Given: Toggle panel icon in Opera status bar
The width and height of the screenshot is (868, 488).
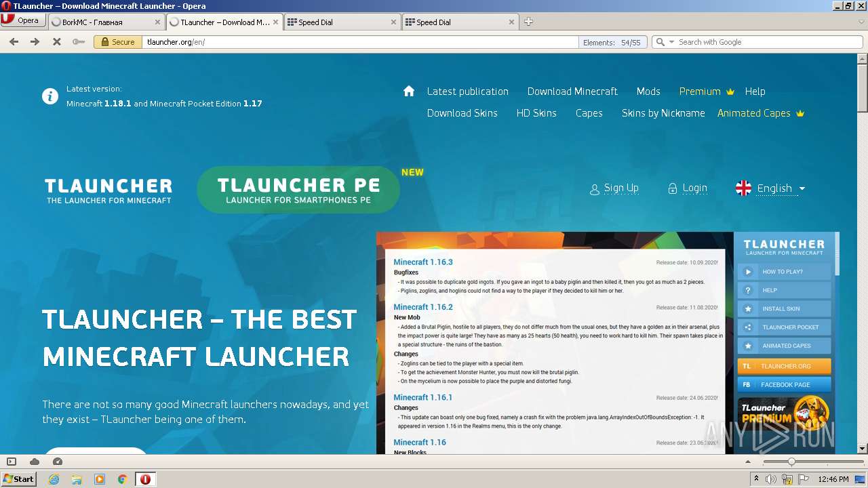Looking at the screenshot, I should click(12, 462).
